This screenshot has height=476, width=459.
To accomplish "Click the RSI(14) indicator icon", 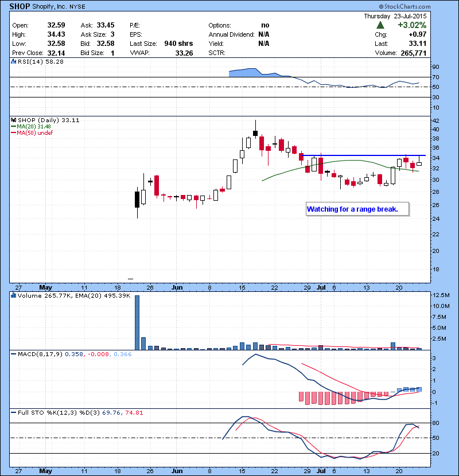I will [x=13, y=61].
